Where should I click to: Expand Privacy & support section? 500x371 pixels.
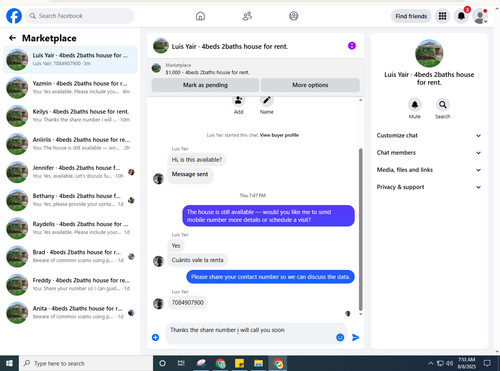click(429, 187)
